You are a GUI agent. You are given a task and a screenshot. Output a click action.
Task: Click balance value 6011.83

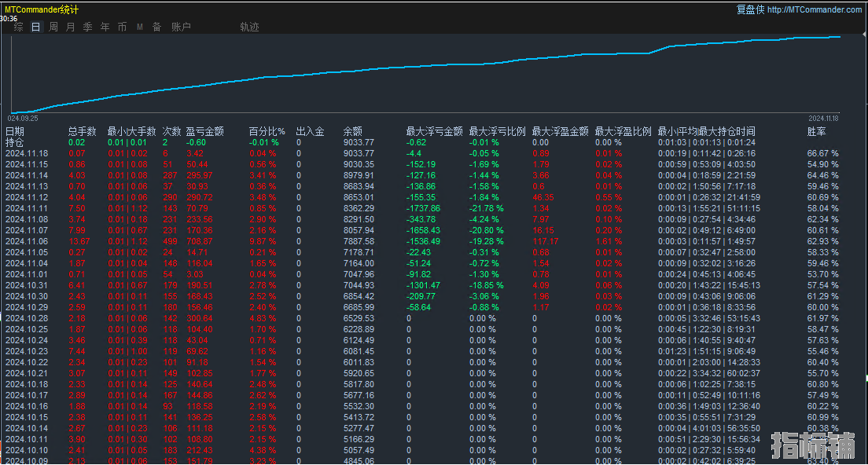[x=359, y=363]
